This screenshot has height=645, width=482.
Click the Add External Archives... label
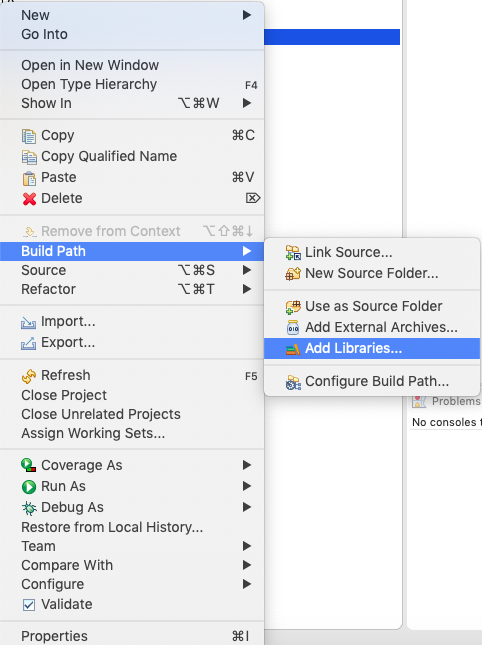coord(381,327)
